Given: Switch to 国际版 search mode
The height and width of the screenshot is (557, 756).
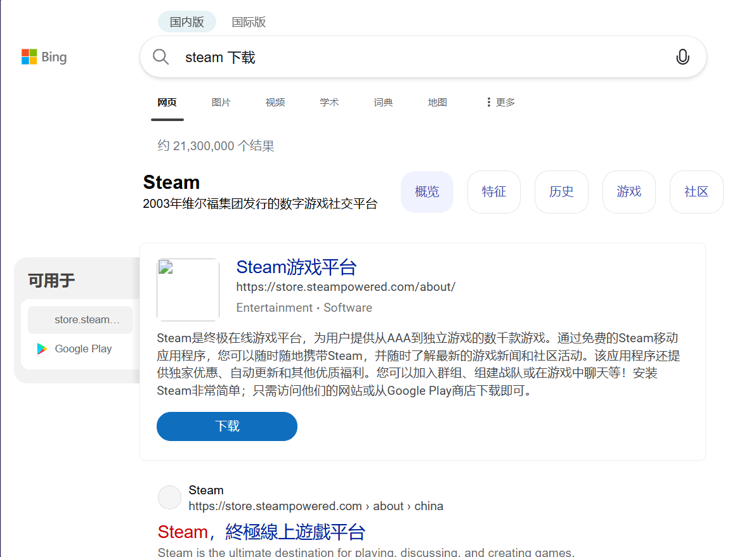Looking at the screenshot, I should pyautogui.click(x=249, y=22).
